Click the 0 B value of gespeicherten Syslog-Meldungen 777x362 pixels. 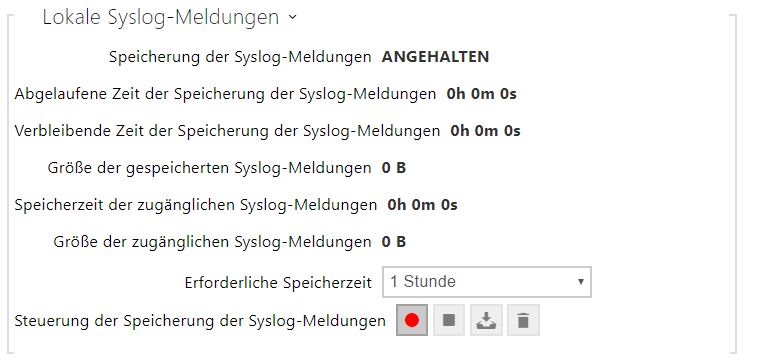tap(394, 168)
